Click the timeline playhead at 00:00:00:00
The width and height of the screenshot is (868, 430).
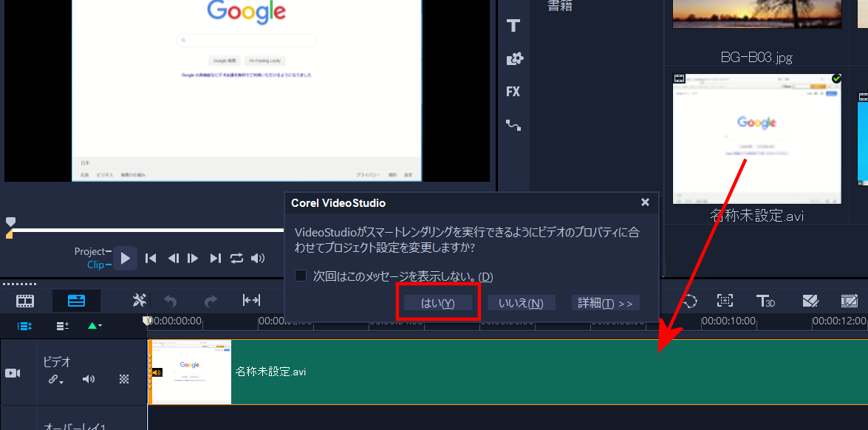click(x=147, y=321)
